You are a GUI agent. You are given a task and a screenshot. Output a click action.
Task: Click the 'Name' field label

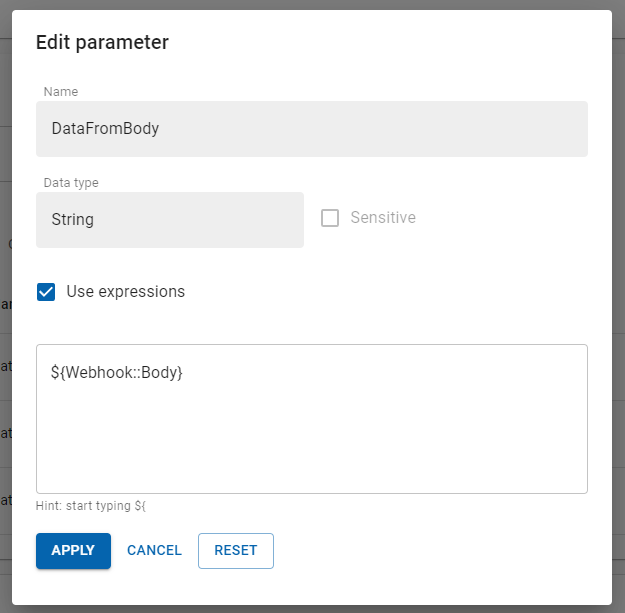coord(61,92)
